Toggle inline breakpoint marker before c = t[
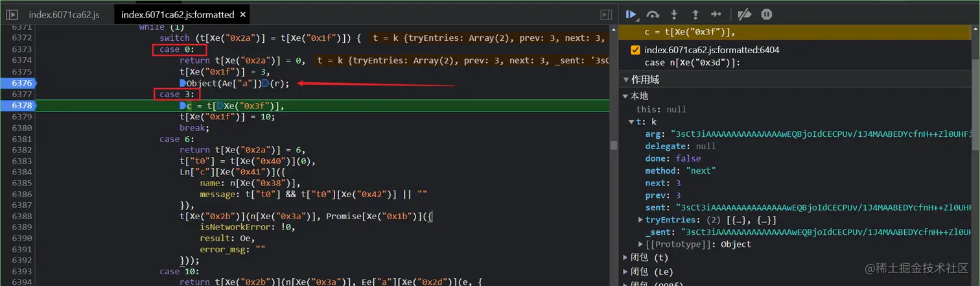Viewport: 980px width, 286px height. (x=183, y=106)
